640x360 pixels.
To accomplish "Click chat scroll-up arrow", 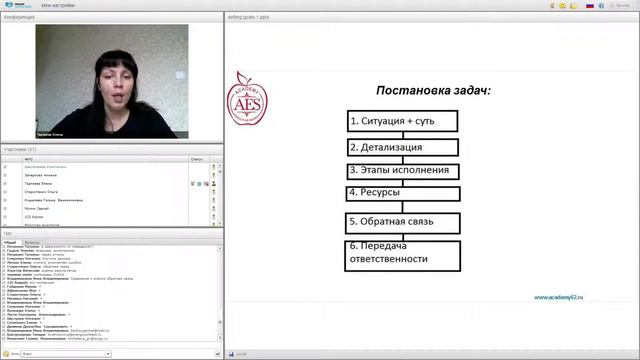I will (220, 248).
